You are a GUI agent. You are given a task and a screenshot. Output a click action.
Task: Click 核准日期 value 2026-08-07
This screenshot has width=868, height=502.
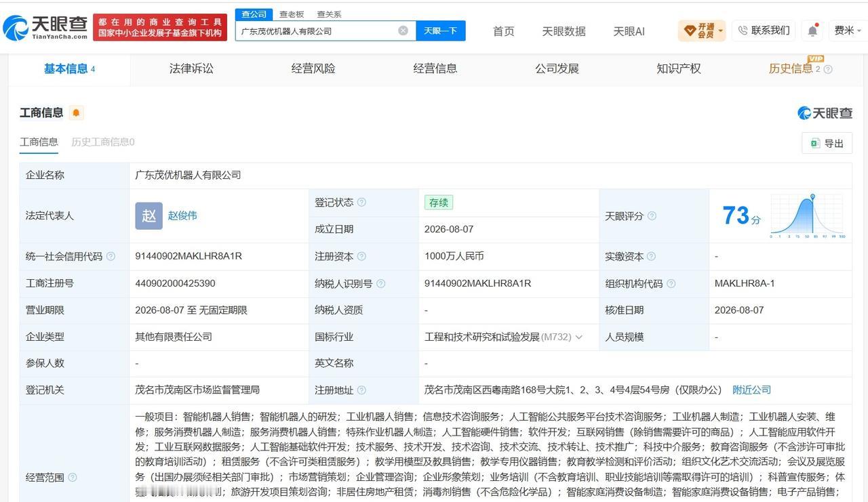point(739,310)
